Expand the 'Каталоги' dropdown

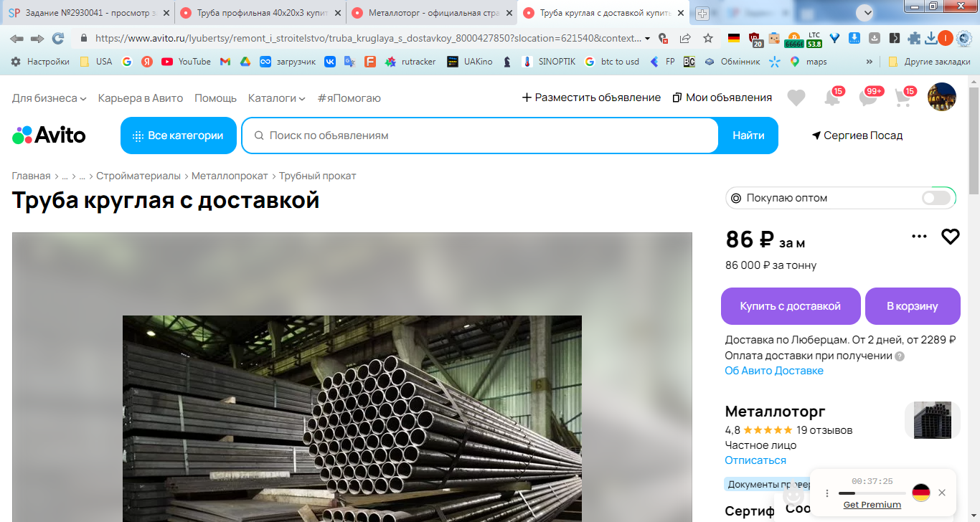click(277, 98)
